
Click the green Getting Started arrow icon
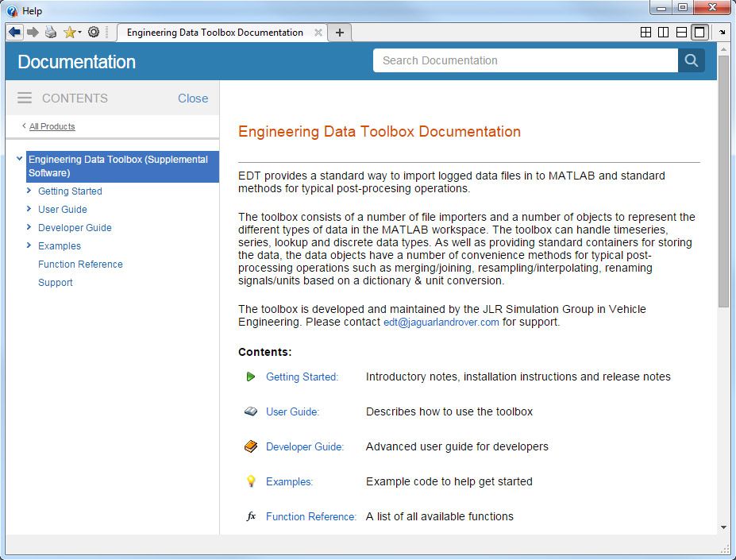point(252,377)
